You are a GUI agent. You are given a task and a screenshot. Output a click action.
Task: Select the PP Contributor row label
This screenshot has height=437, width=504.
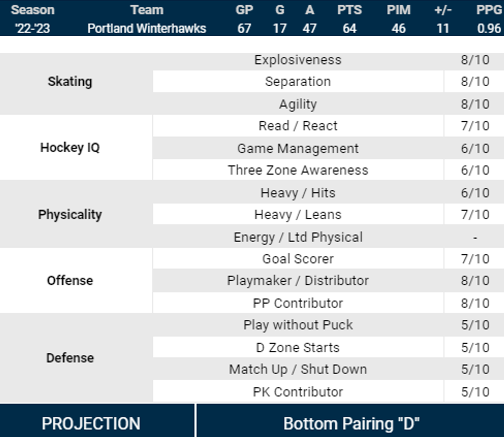tap(298, 303)
